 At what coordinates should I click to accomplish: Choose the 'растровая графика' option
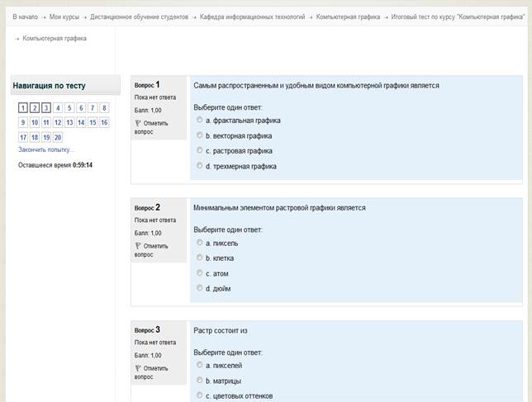pos(200,150)
